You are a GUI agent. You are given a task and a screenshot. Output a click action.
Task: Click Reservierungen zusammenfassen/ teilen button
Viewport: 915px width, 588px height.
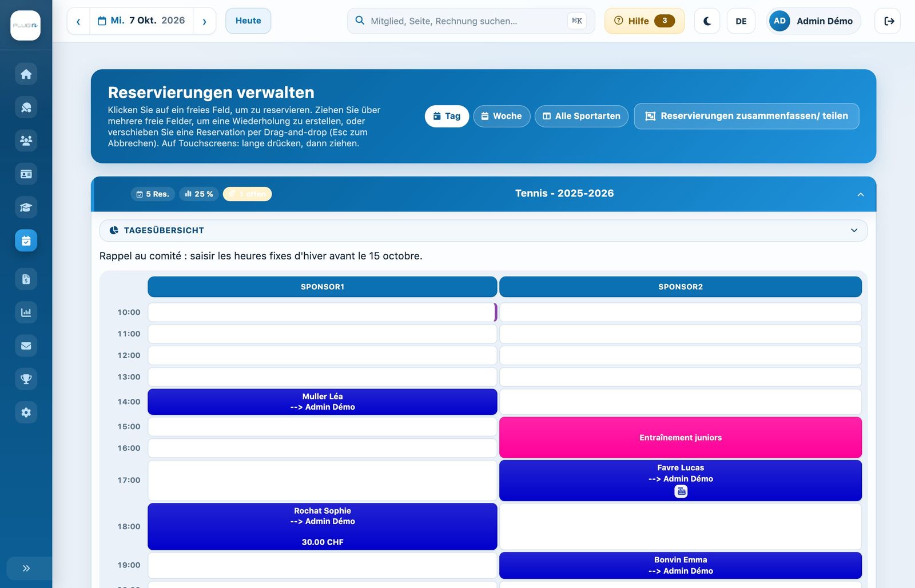pyautogui.click(x=746, y=116)
